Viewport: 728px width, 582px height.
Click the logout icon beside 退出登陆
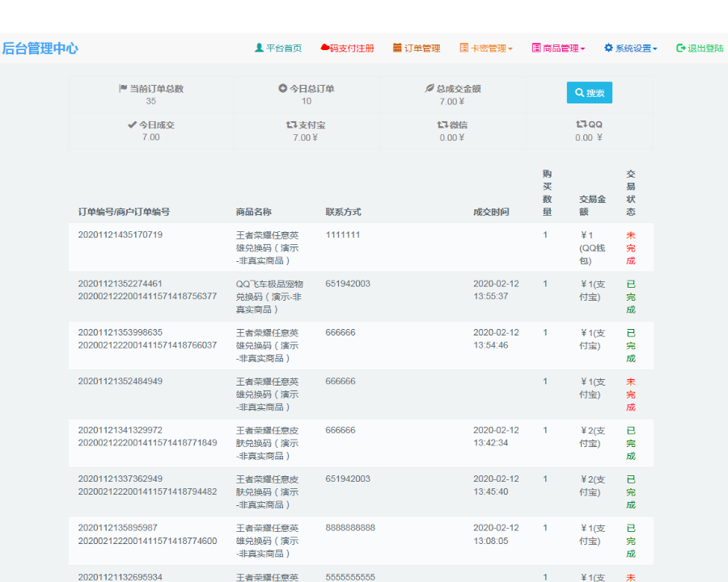tap(679, 48)
